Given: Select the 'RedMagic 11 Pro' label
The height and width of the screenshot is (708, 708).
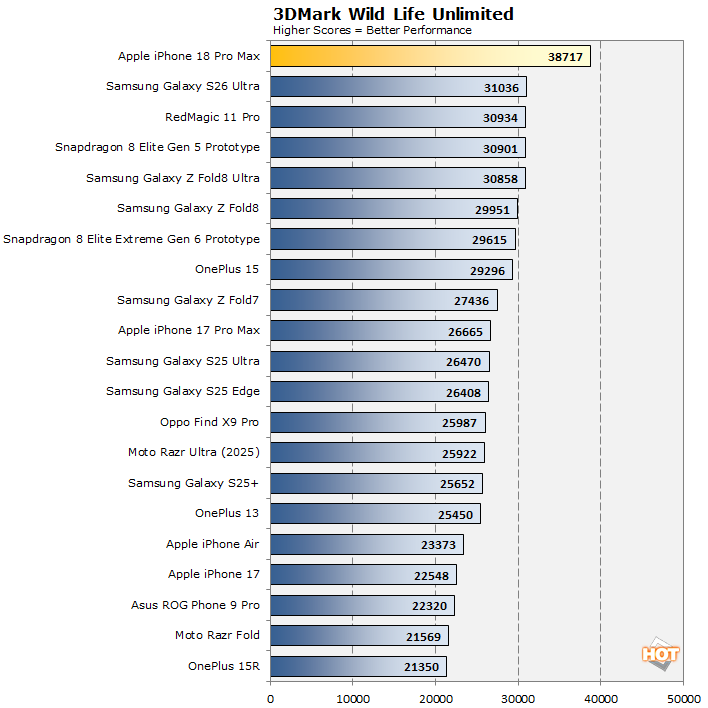Looking at the screenshot, I should [x=212, y=117].
